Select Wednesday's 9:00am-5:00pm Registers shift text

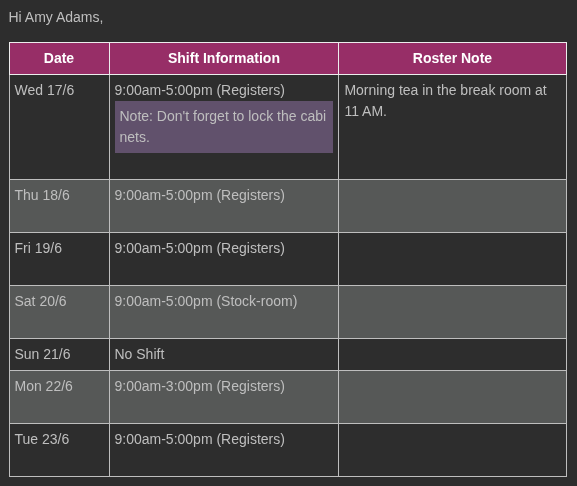[x=199, y=90]
